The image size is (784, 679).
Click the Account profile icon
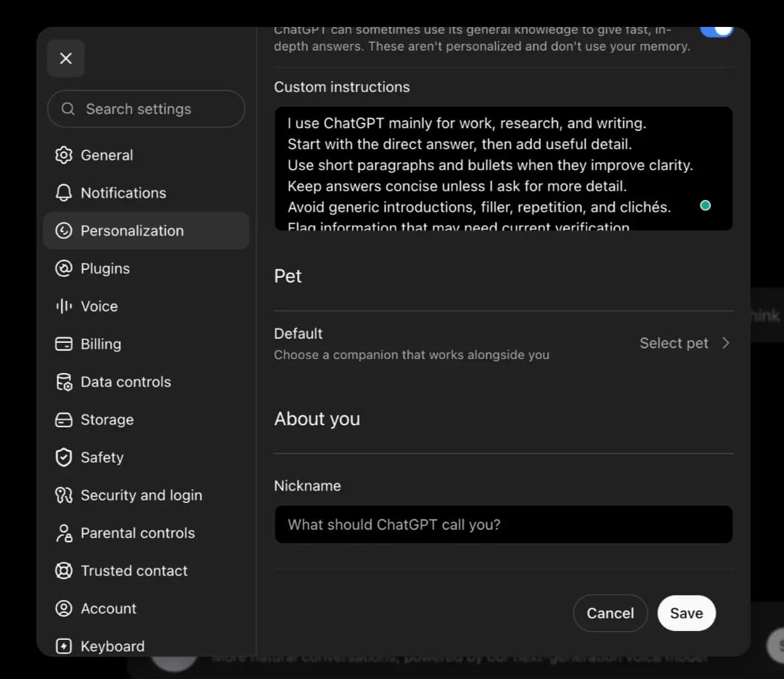(x=63, y=609)
